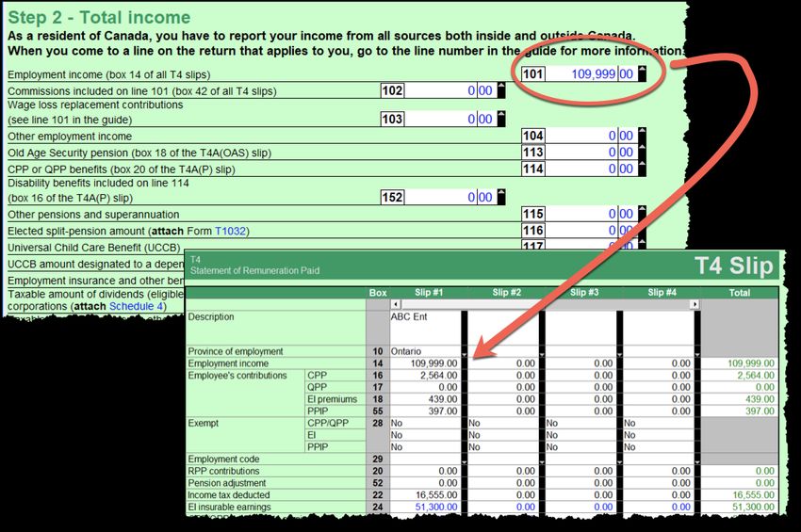Screen dimensions: 801x532
Task: Select the Box column header
Action: (378, 293)
